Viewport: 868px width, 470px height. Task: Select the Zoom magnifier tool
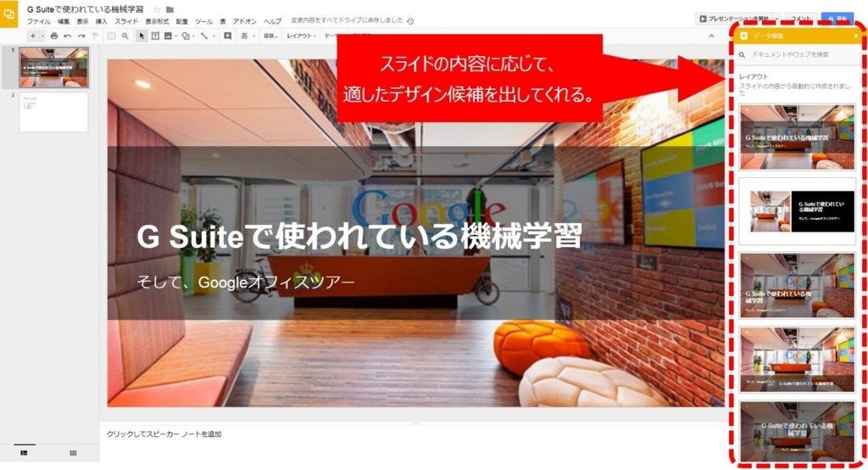click(x=125, y=36)
